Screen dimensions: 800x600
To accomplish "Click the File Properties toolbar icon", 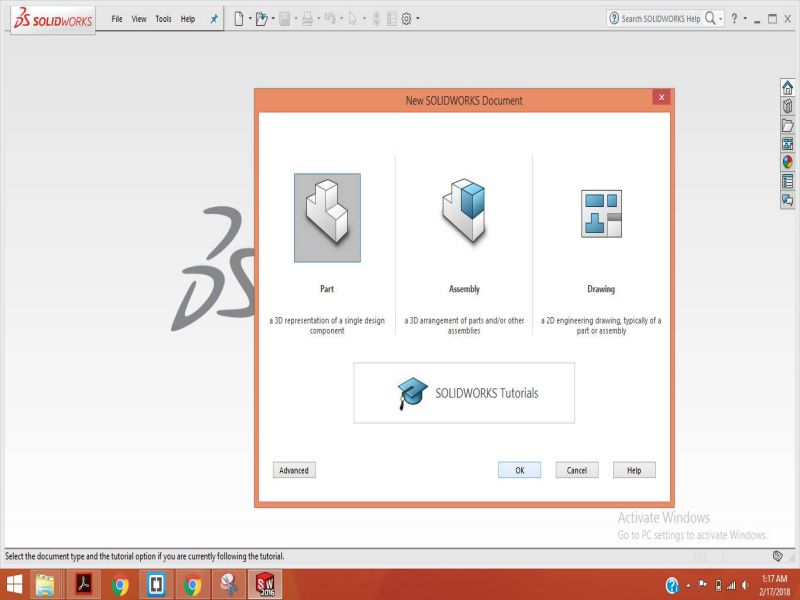I will click(x=392, y=19).
